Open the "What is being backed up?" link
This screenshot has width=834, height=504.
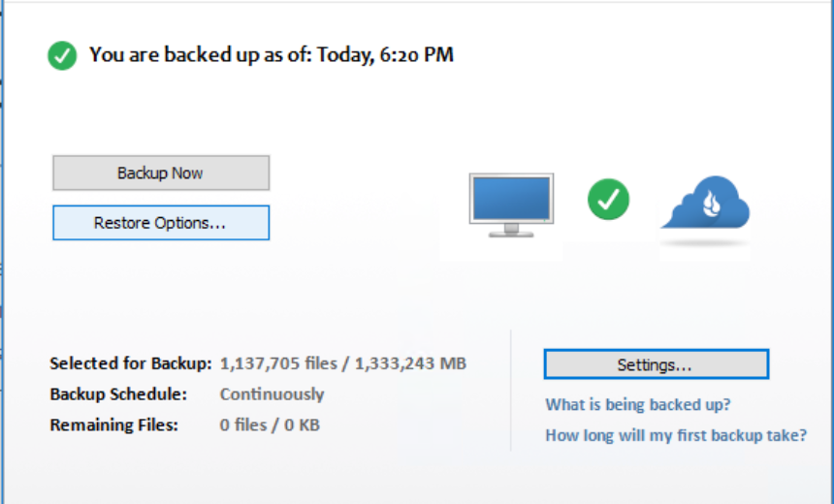pos(637,404)
